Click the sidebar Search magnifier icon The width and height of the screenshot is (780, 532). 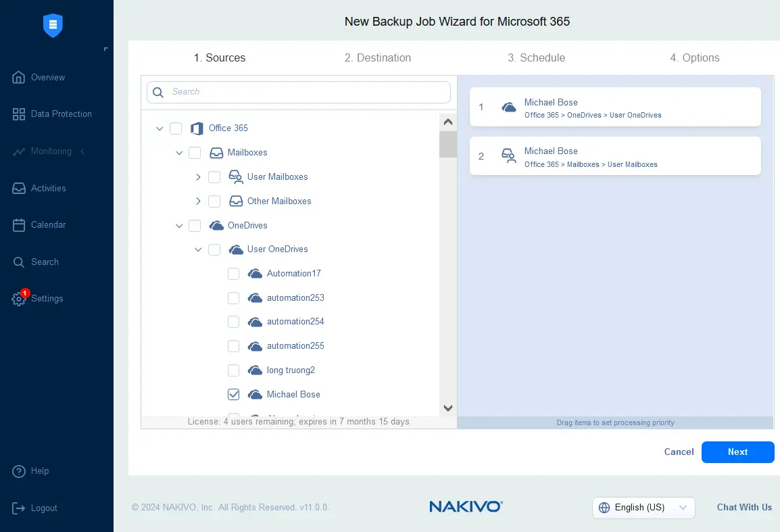[18, 262]
